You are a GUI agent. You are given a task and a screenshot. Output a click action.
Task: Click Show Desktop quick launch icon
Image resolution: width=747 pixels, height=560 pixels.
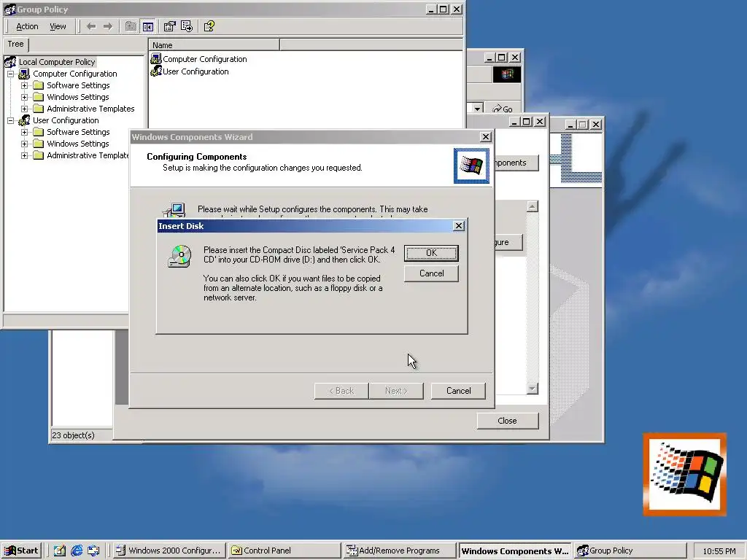(x=60, y=551)
